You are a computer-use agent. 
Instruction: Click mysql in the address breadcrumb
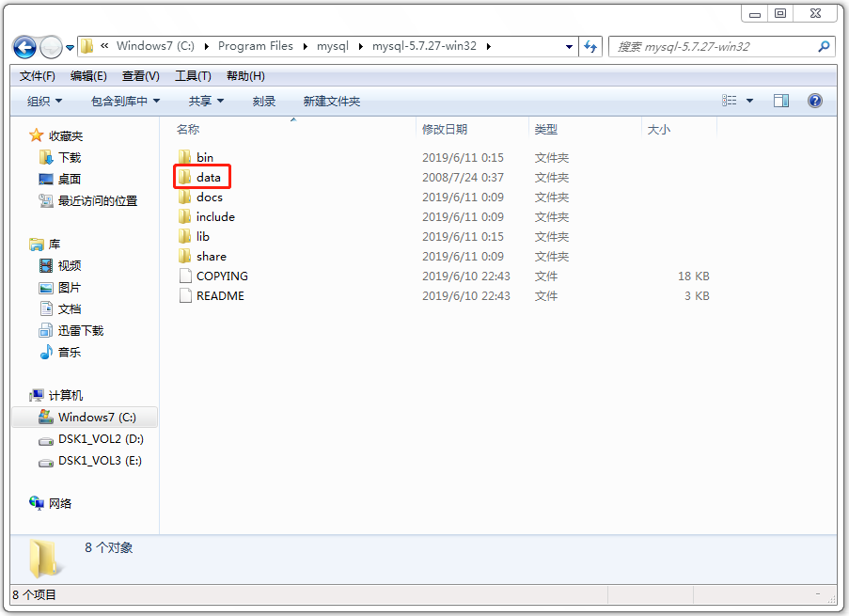[x=336, y=46]
